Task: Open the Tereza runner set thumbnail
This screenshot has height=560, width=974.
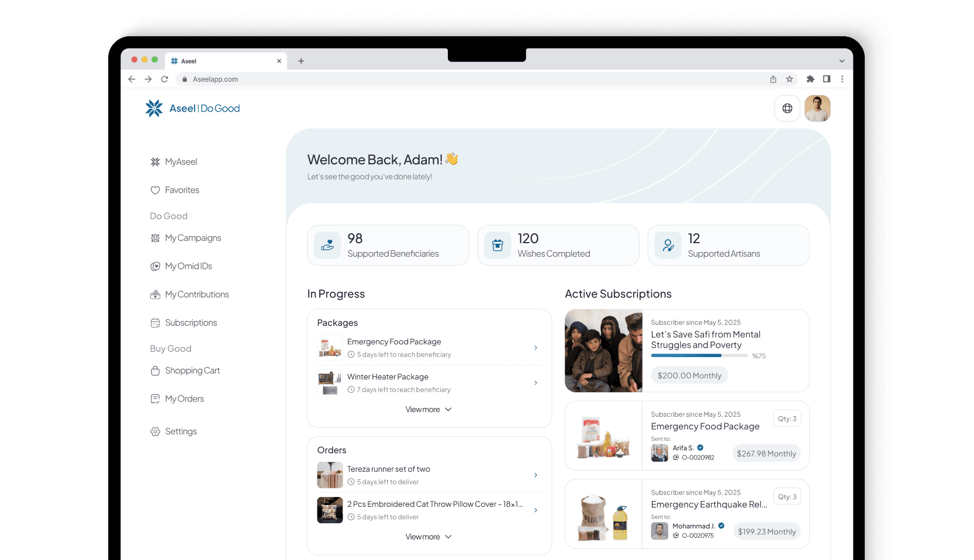Action: coord(330,475)
